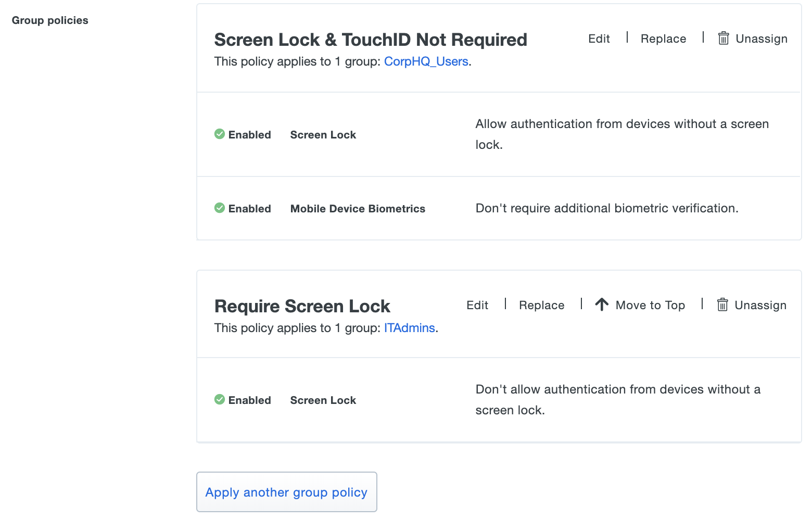This screenshot has width=812, height=520.
Task: Select Screen Lock setting name under CorpHQ_Users policy
Action: point(323,135)
